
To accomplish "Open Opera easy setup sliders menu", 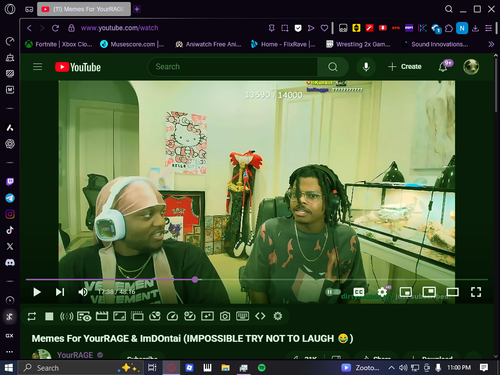I will 488,28.
